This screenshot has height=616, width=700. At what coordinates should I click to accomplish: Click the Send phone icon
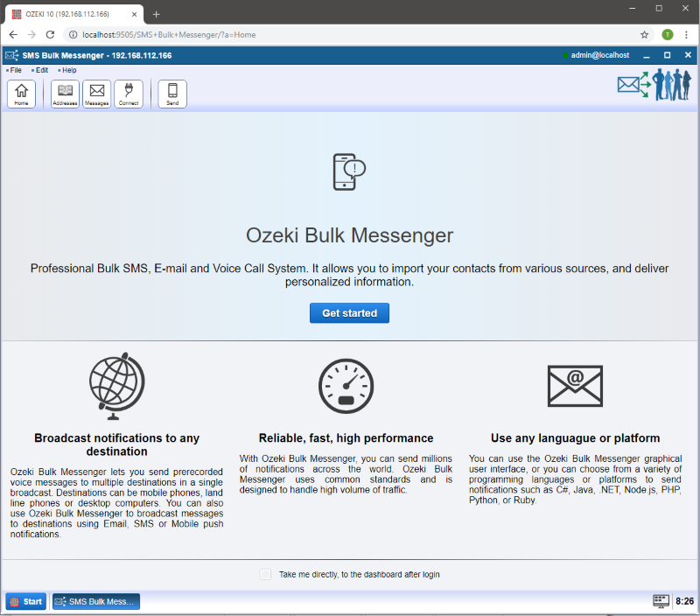[x=172, y=94]
